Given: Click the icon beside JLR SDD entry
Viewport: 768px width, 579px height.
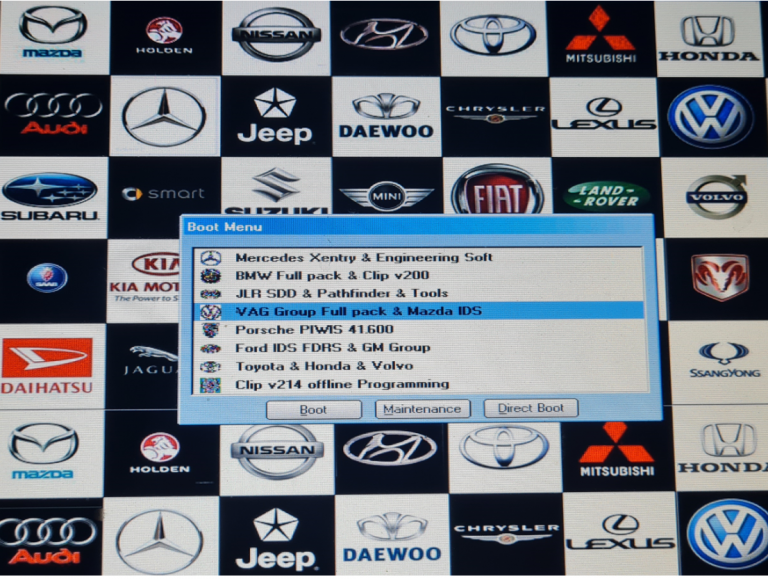Looking at the screenshot, I should click(211, 294).
